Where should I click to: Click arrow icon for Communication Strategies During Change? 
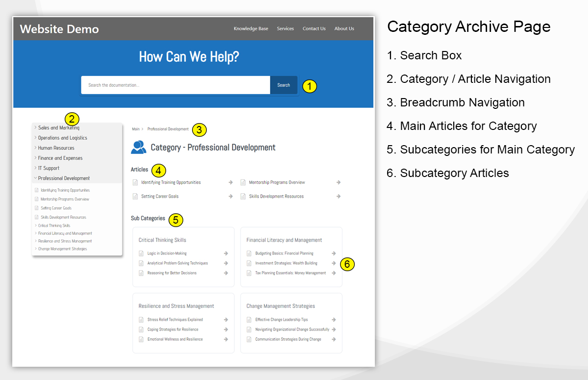[334, 339]
